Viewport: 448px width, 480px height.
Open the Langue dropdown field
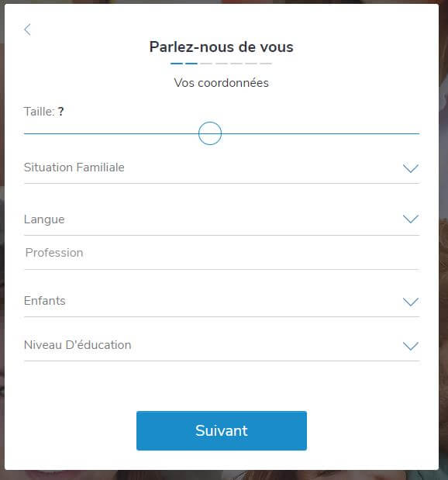point(222,219)
